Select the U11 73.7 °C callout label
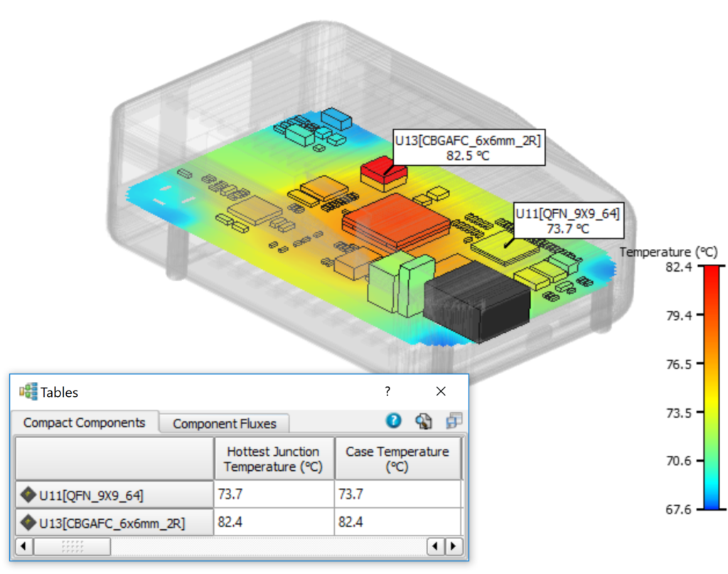The height and width of the screenshot is (574, 728). [x=567, y=220]
